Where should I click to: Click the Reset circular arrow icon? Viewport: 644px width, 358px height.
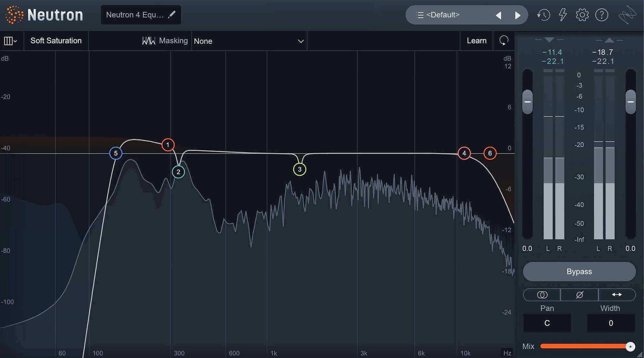(x=504, y=41)
